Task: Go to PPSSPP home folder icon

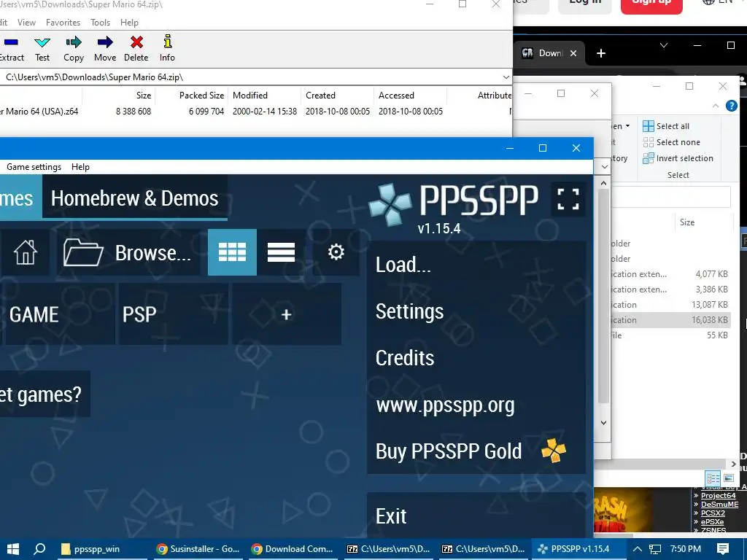Action: click(25, 252)
